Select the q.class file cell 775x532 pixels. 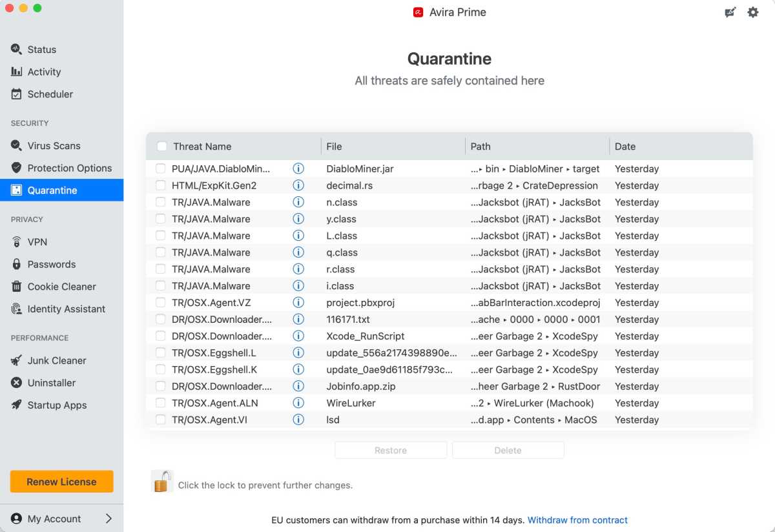coord(342,252)
